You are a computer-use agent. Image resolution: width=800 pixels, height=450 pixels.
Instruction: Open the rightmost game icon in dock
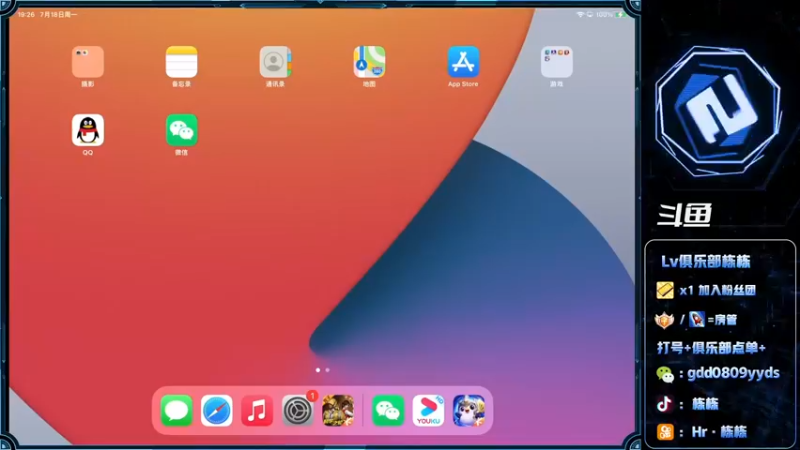tap(468, 410)
